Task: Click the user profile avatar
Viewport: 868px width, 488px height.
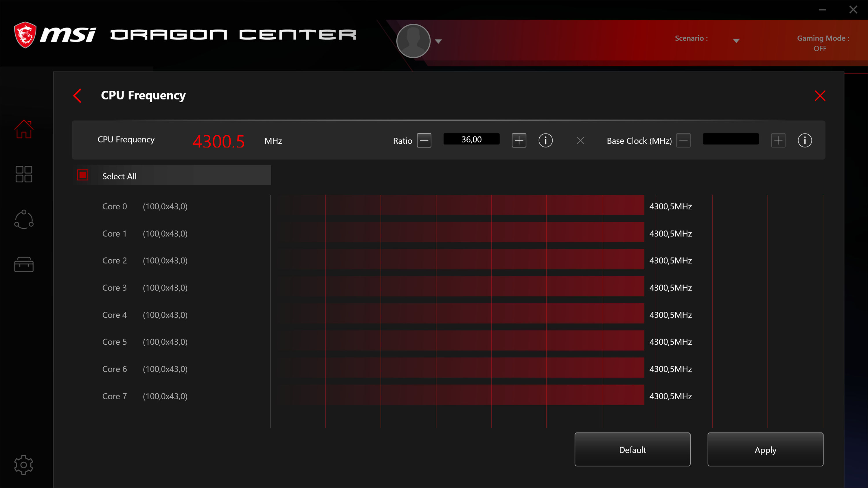Action: pos(413,41)
